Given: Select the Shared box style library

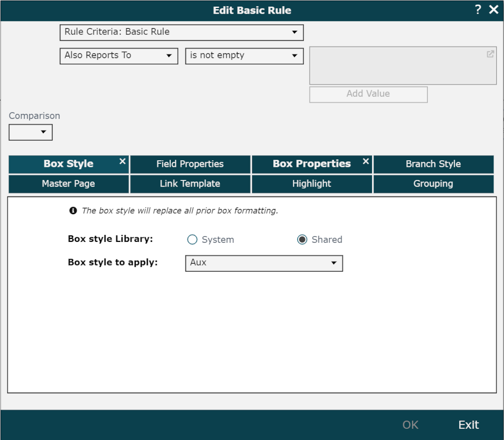Looking at the screenshot, I should (302, 240).
